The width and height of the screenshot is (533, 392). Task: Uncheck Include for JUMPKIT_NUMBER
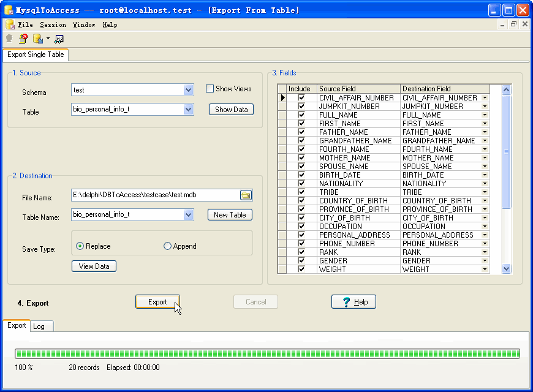coord(301,106)
